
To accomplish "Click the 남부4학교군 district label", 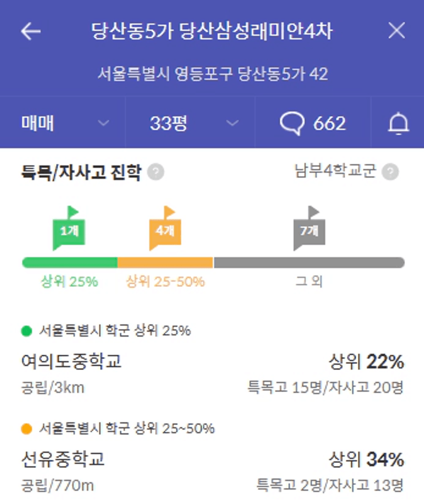I will click(335, 171).
